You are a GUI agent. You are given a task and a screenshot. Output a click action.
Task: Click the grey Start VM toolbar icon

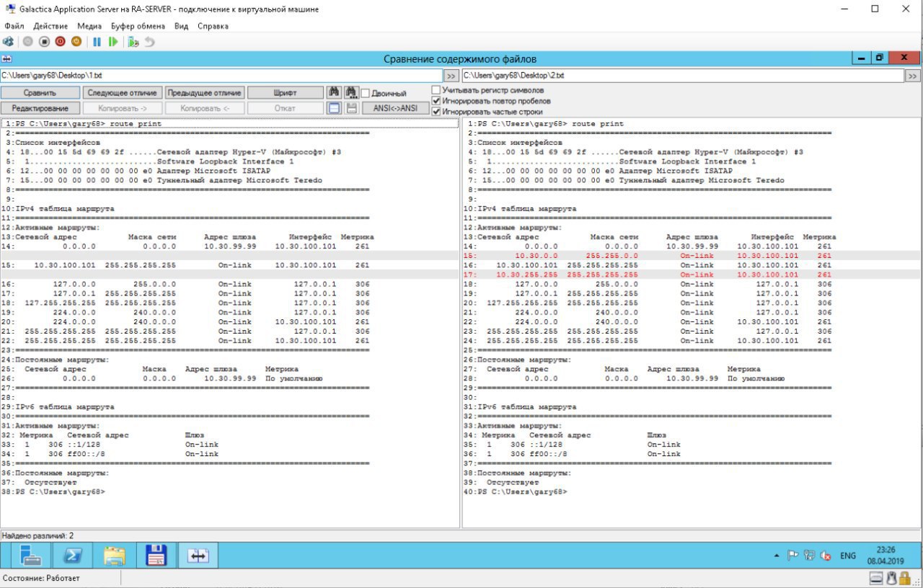28,42
